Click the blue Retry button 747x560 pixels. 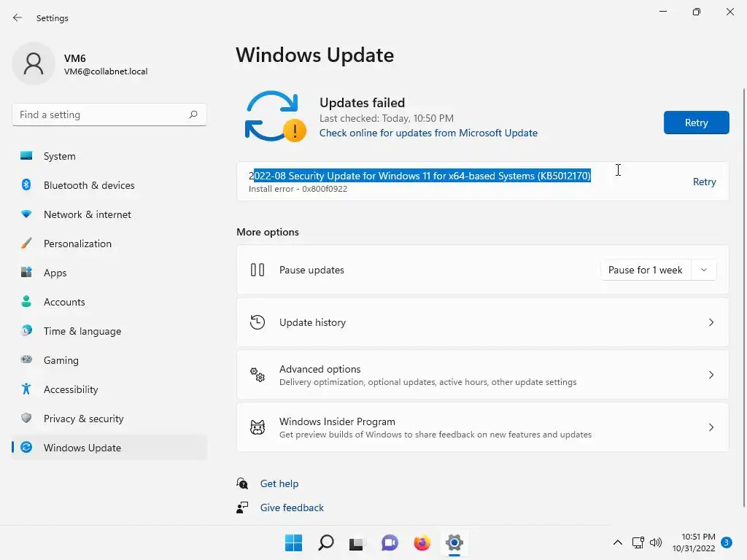(x=696, y=122)
